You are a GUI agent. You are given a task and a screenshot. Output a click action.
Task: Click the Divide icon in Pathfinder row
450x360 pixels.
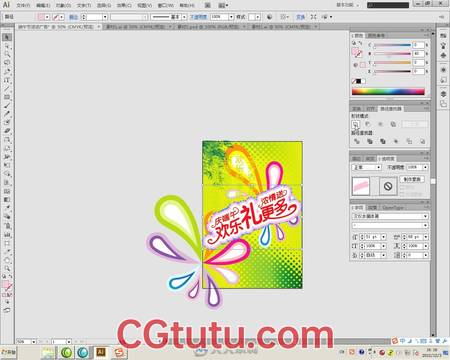(x=357, y=141)
